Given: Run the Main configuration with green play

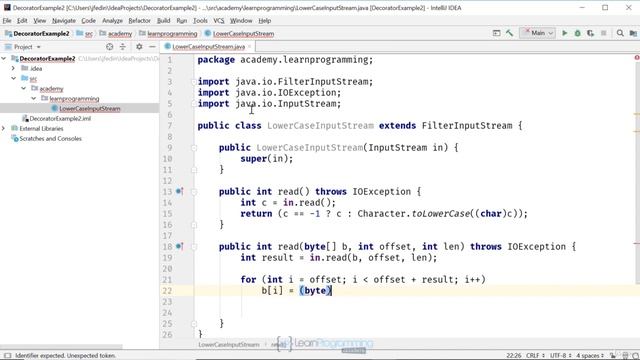Looking at the screenshot, I should click(564, 33).
